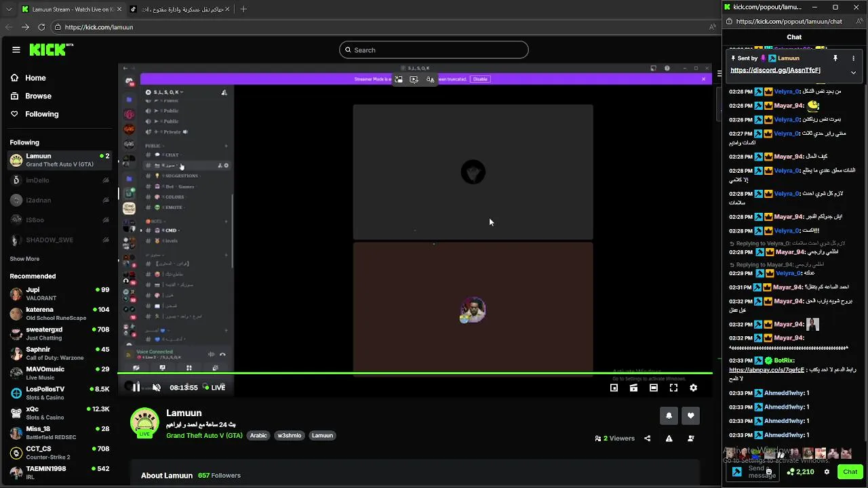The image size is (868, 488).
Task: Open recommended channel katerena
Action: (59, 314)
